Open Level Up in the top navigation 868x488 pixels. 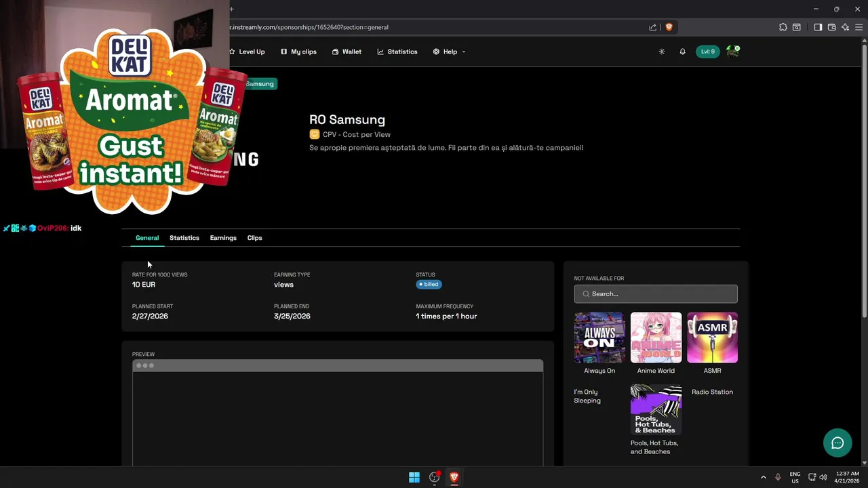click(247, 52)
